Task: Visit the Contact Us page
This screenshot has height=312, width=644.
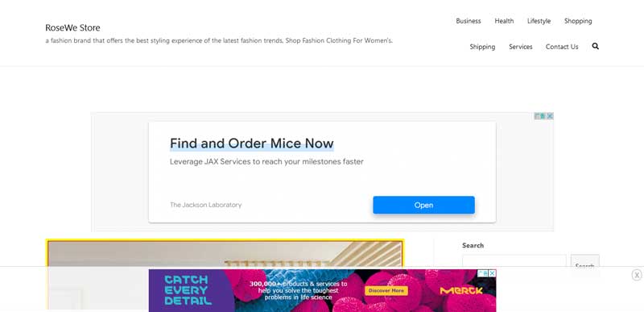Action: pyautogui.click(x=562, y=47)
